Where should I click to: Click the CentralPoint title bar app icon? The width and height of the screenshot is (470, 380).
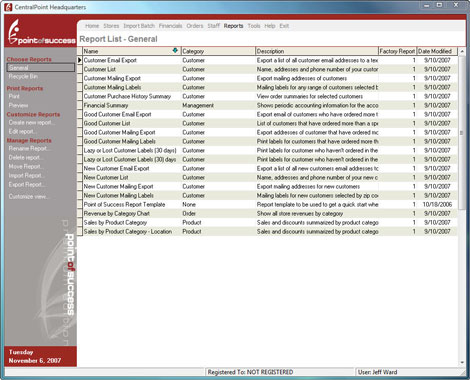coord(8,7)
